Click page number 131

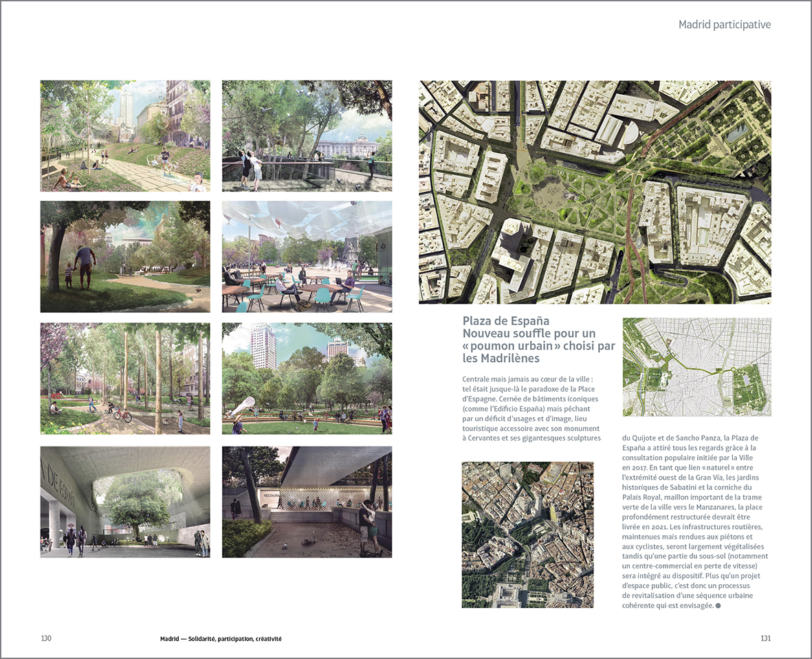point(765,638)
